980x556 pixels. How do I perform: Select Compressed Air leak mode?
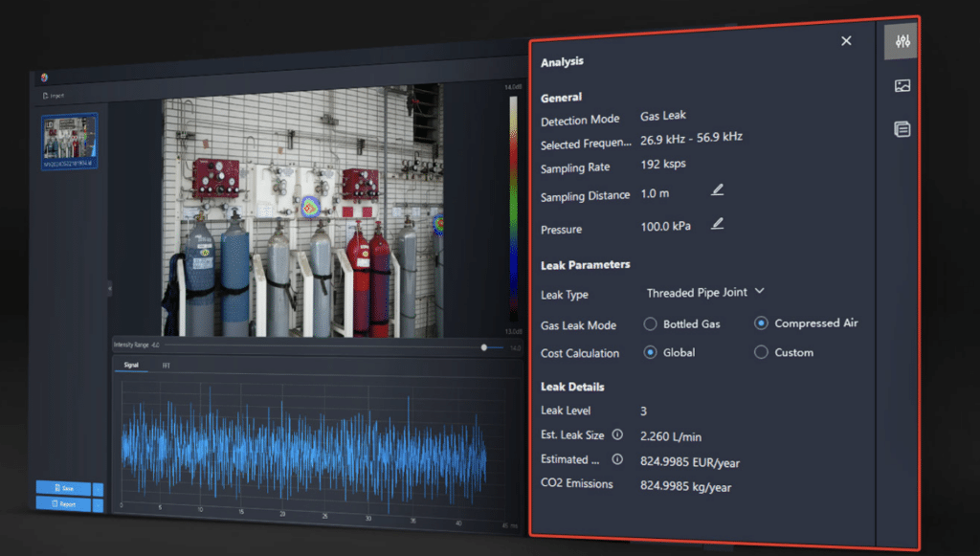click(x=761, y=323)
